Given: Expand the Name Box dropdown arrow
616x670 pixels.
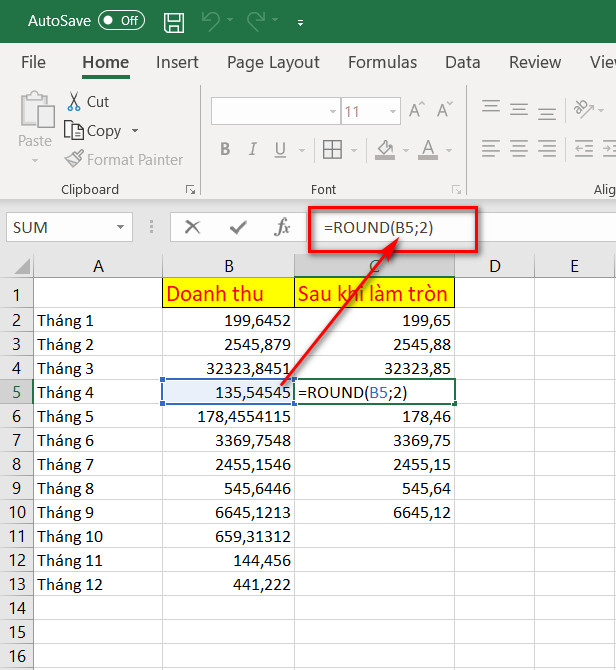Looking at the screenshot, I should click(x=120, y=227).
